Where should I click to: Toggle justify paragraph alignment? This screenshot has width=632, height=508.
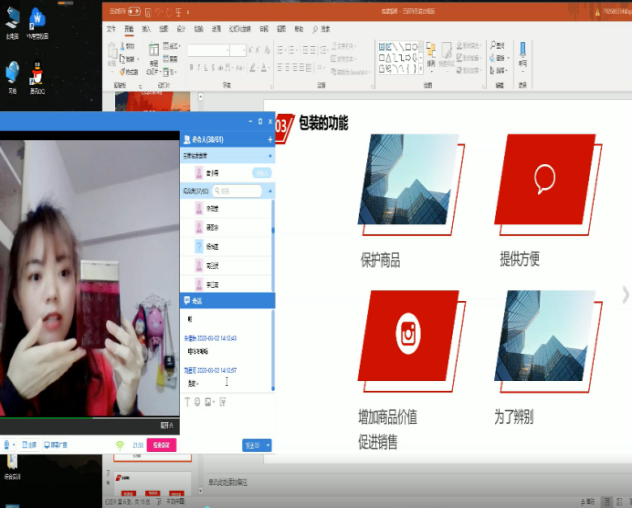coord(301,67)
